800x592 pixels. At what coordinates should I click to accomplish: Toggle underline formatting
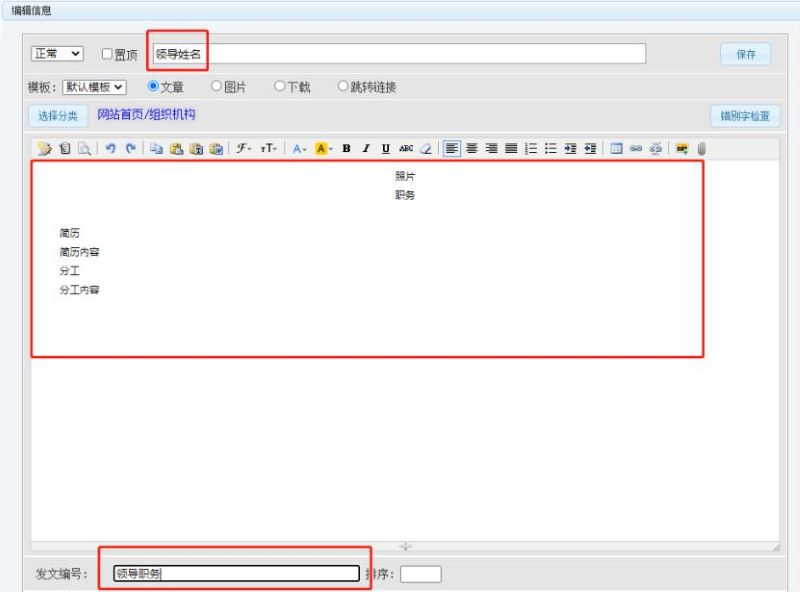385,148
